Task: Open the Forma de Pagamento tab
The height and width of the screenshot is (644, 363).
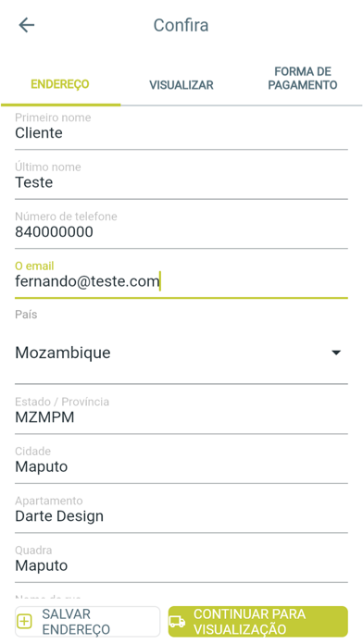Action: point(303,79)
